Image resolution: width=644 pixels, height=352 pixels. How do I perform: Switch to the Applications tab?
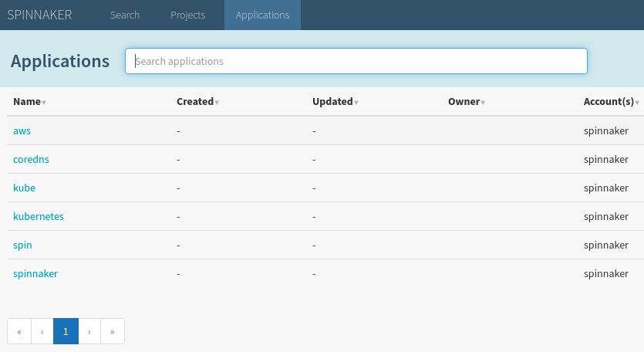point(262,15)
